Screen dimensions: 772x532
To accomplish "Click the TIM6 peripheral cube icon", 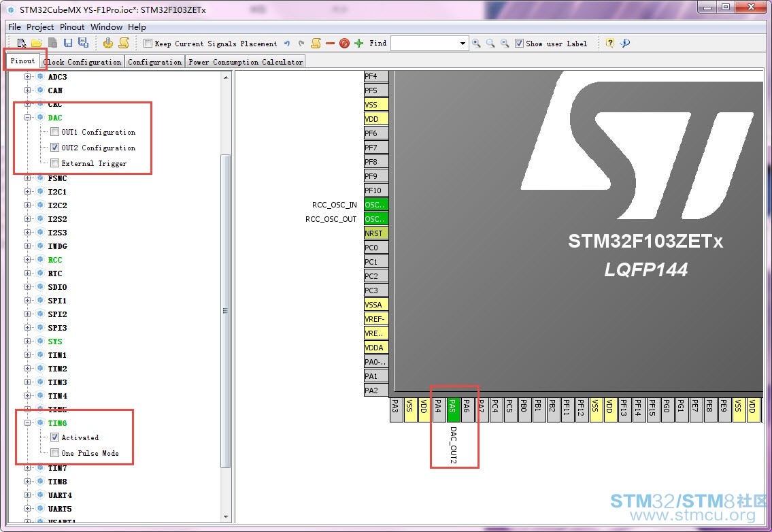I will [40, 422].
